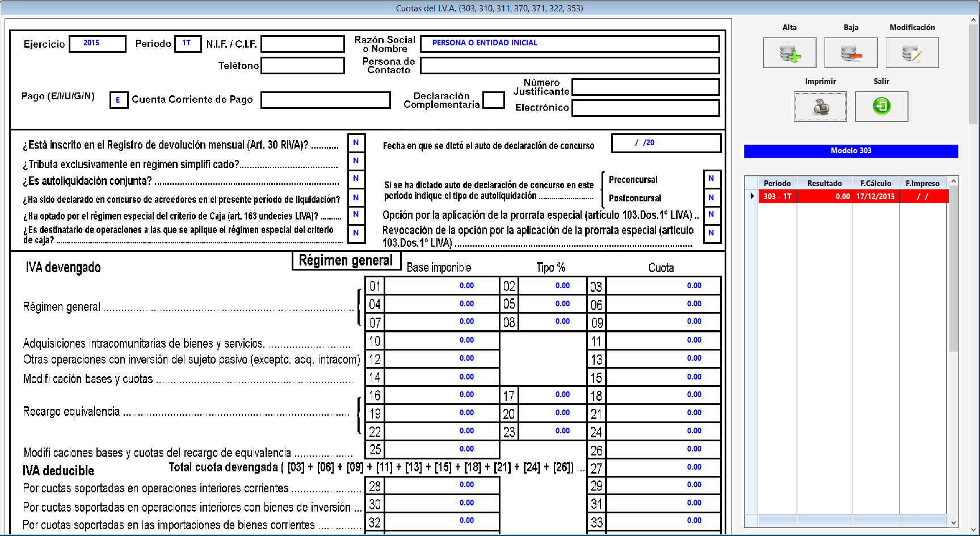Click the Periodo field showing 1T
Screen dimensions: 980x536
pos(188,44)
